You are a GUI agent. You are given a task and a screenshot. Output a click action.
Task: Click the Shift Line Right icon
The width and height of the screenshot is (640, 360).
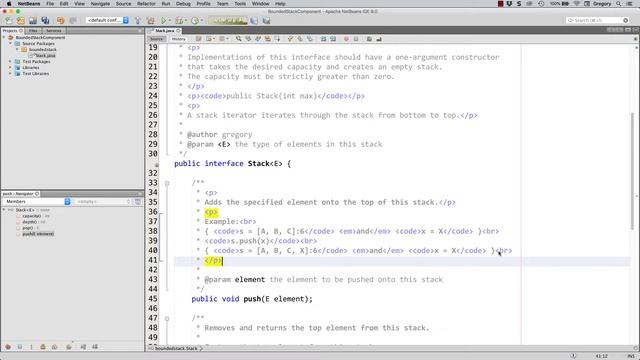tap(333, 39)
